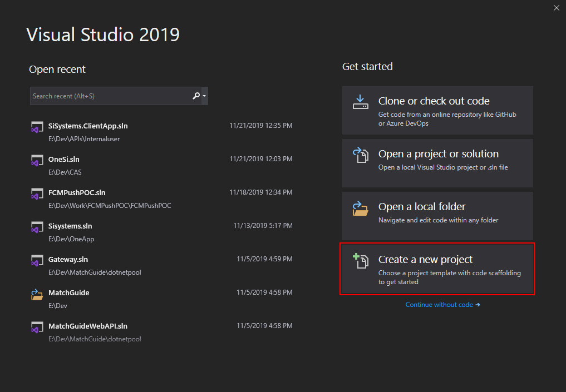Click the magnifier icon in Search recent
Screen dimensions: 566x392
click(196, 96)
